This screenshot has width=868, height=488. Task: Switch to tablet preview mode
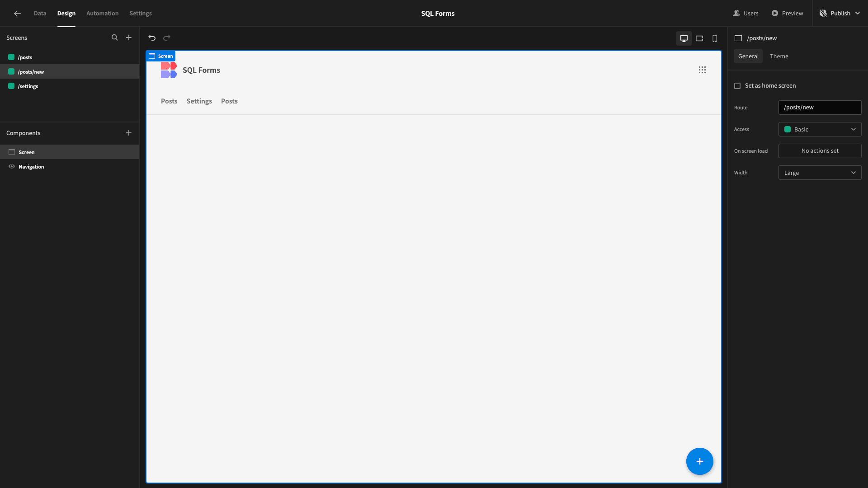(x=699, y=38)
